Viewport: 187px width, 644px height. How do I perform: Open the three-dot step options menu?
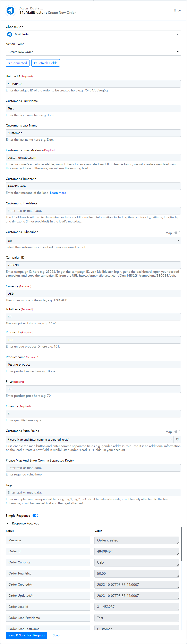pos(175,10)
